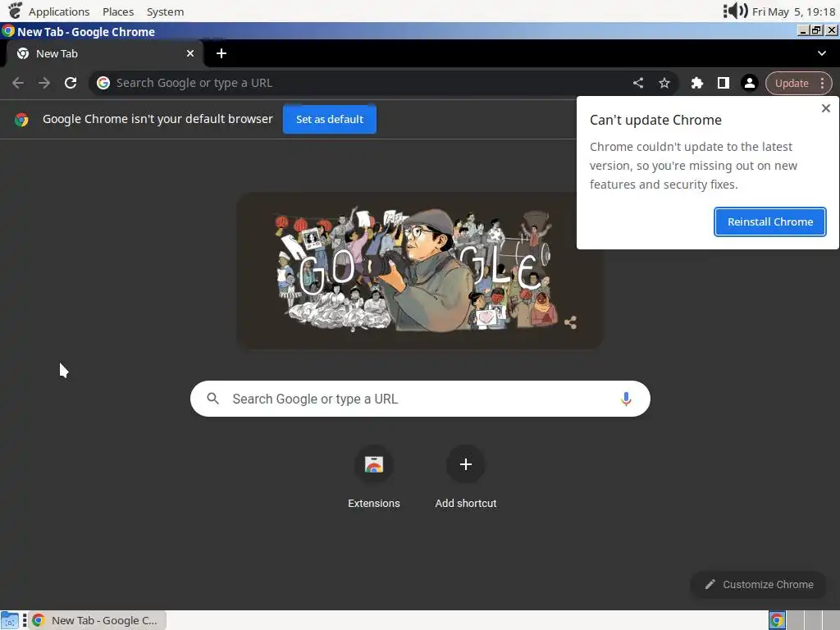This screenshot has width=840, height=630.
Task: Go back with the browser back arrow
Action: pyautogui.click(x=18, y=83)
